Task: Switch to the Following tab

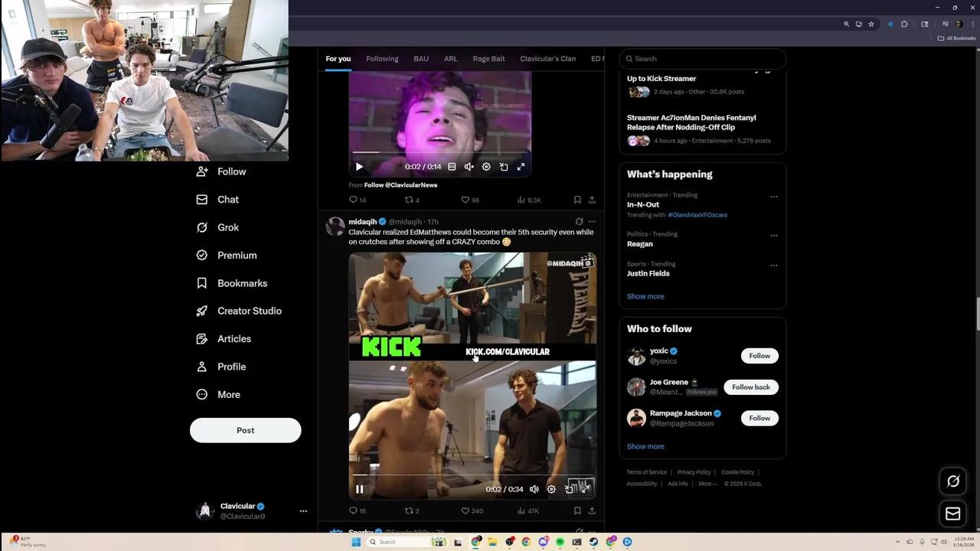Action: pyautogui.click(x=382, y=59)
